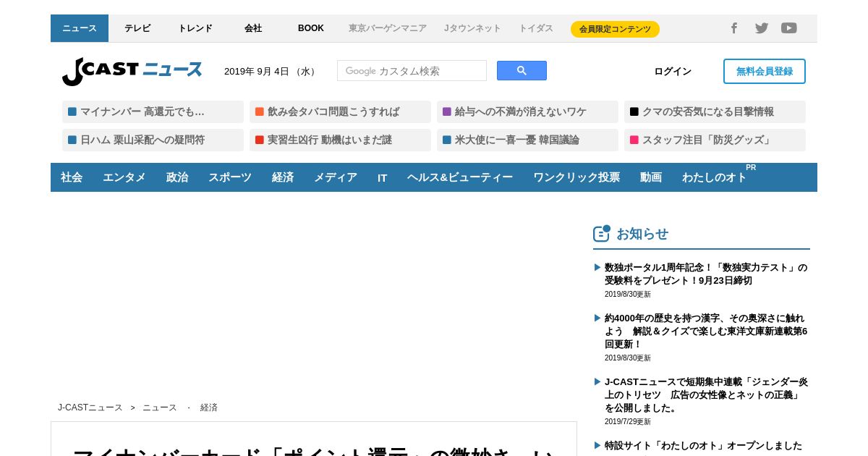Screen dimensions: 868x456
Task: Open notice 特設サイト「わたしのオト」オープン
Action: click(703, 445)
